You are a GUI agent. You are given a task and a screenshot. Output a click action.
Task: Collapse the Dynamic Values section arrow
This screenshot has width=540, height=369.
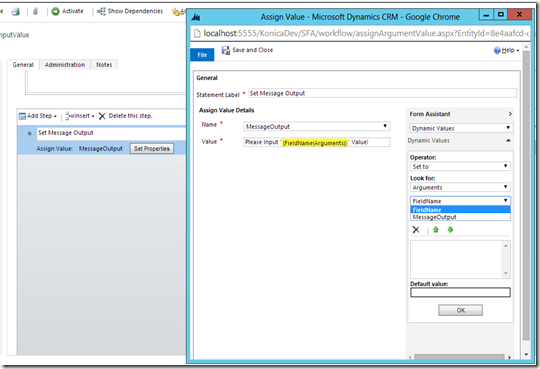508,140
